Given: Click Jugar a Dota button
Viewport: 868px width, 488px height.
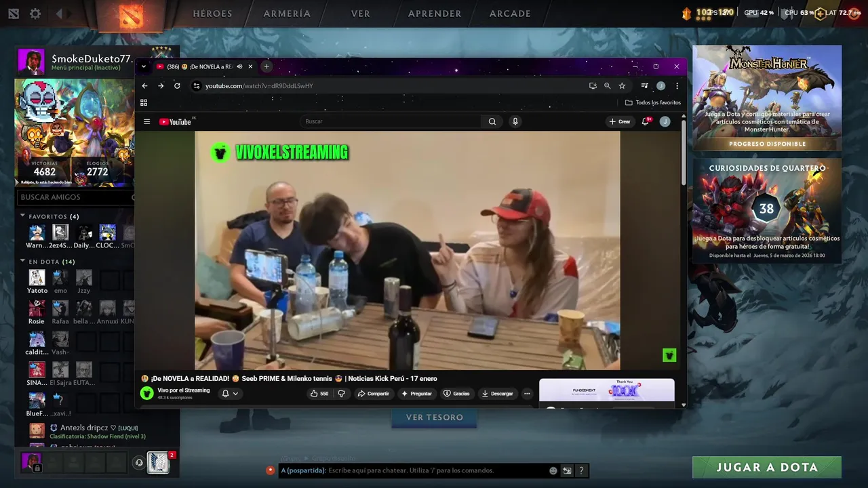Looking at the screenshot, I should (767, 467).
